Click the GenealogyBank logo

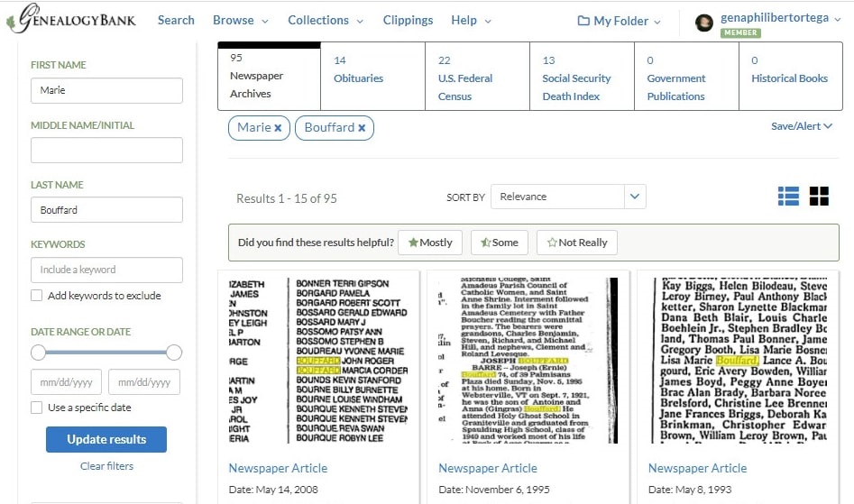point(71,19)
